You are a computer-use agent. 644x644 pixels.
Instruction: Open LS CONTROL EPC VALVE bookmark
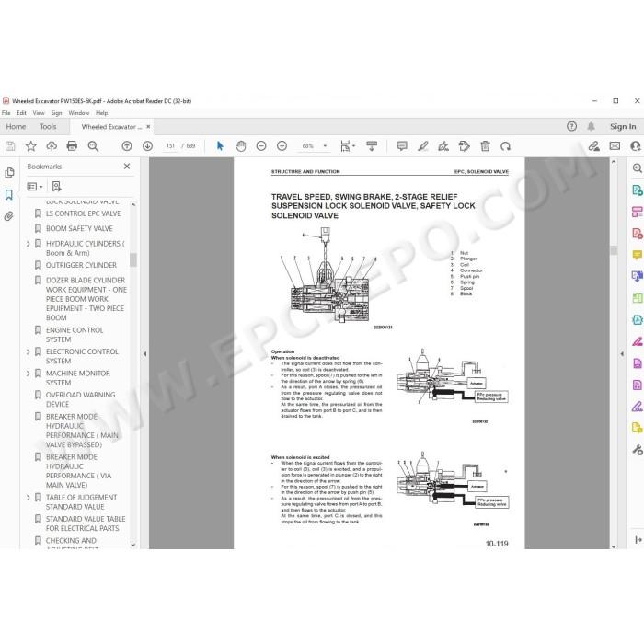point(84,213)
